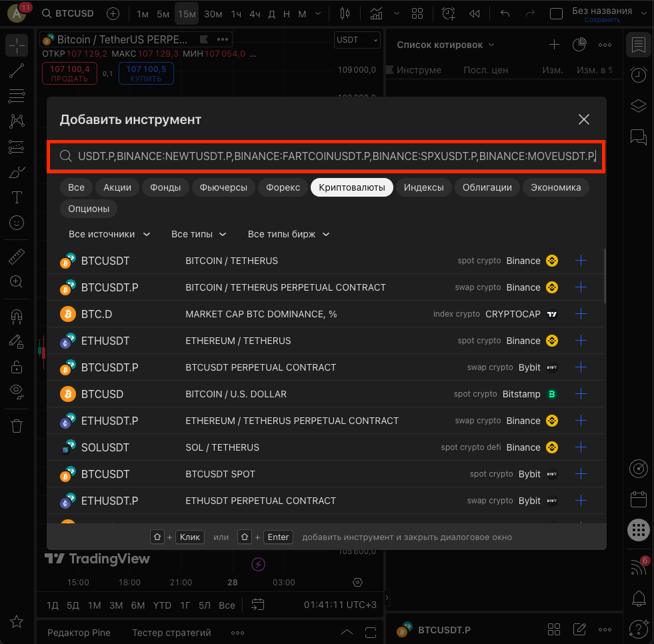Toggle hide all drawings eye icon
This screenshot has height=644, width=654.
pyautogui.click(x=17, y=391)
